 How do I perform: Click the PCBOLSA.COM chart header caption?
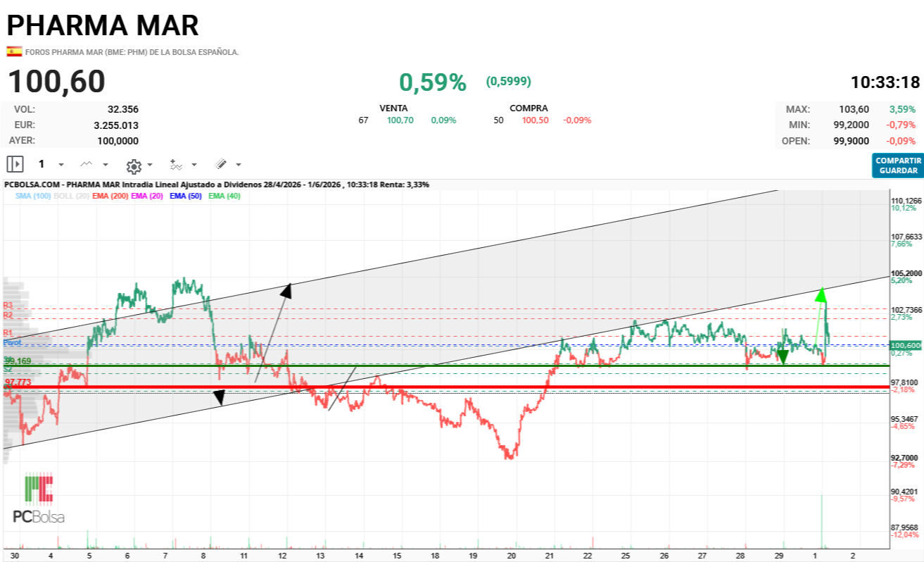(x=217, y=185)
